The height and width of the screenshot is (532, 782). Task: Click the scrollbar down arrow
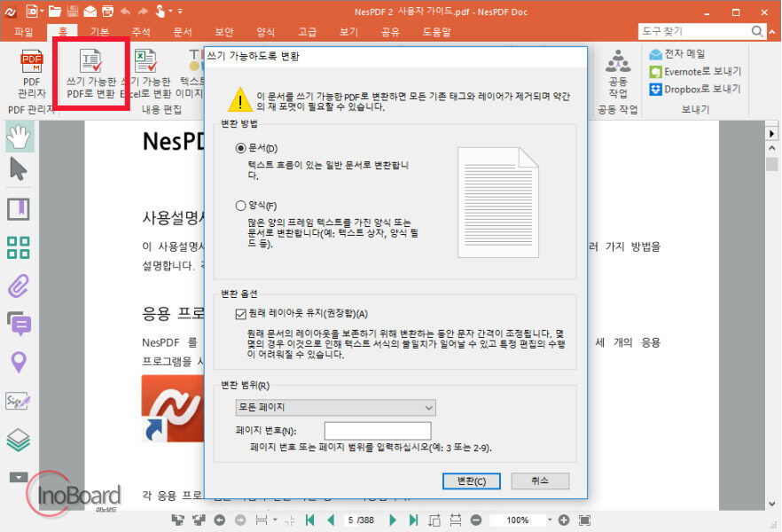pos(771,504)
